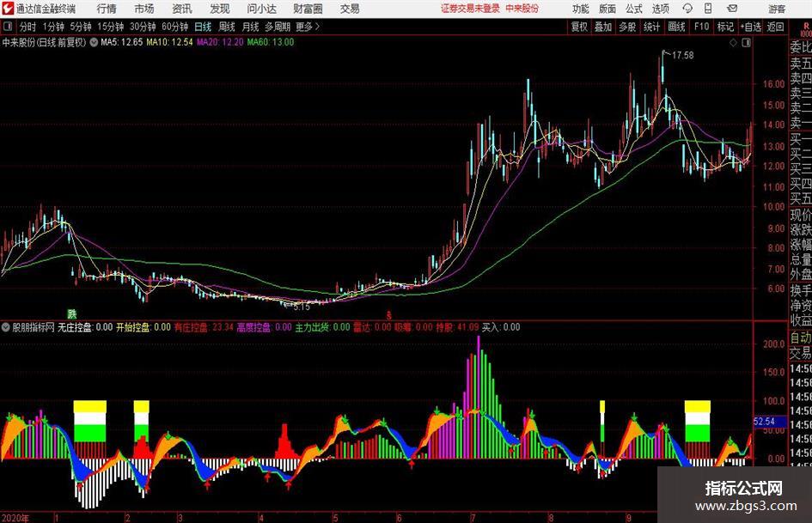812x523 pixels.
Task: Open the 交易 menu
Action: click(x=350, y=9)
